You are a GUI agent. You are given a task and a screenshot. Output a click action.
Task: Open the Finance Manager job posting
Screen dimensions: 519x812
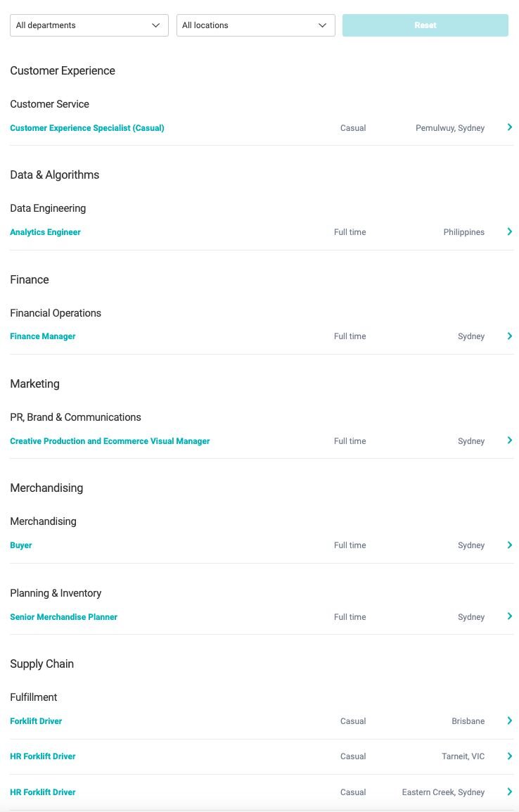coord(43,336)
